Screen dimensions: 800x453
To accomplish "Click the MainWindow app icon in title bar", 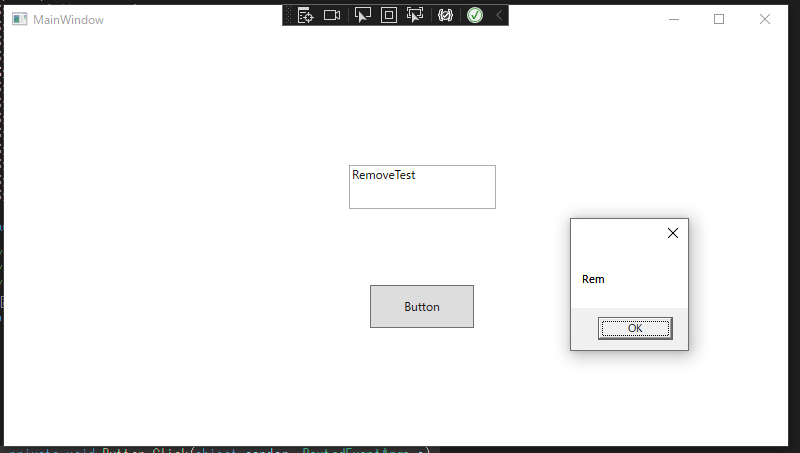I will [x=19, y=19].
